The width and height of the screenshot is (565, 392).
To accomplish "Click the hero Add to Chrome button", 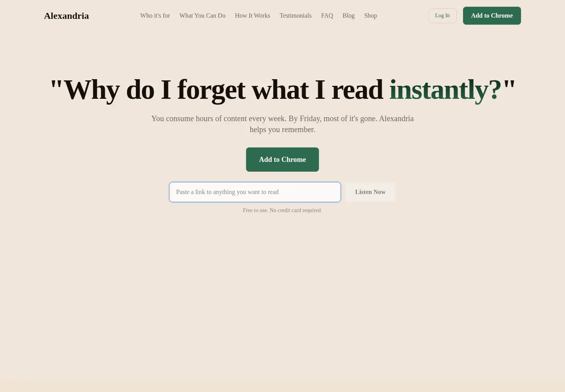I will point(282,160).
